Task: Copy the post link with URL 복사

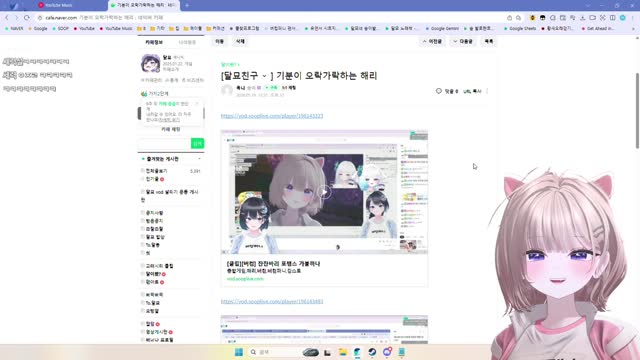Action: tap(473, 91)
